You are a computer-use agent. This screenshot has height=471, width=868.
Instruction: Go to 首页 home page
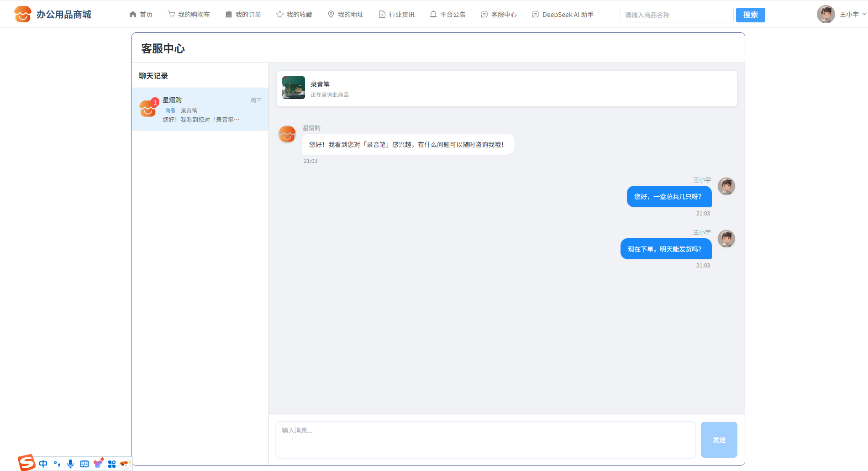pos(141,15)
